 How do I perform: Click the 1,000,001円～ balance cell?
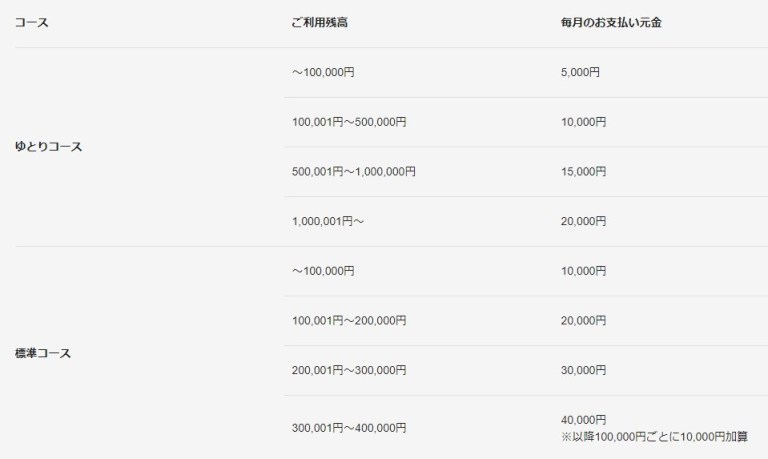point(328,221)
